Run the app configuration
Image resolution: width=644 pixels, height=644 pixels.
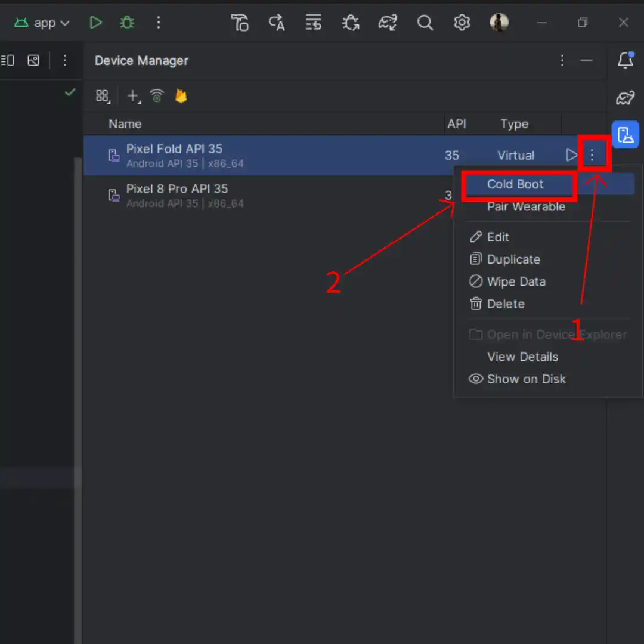pos(95,23)
